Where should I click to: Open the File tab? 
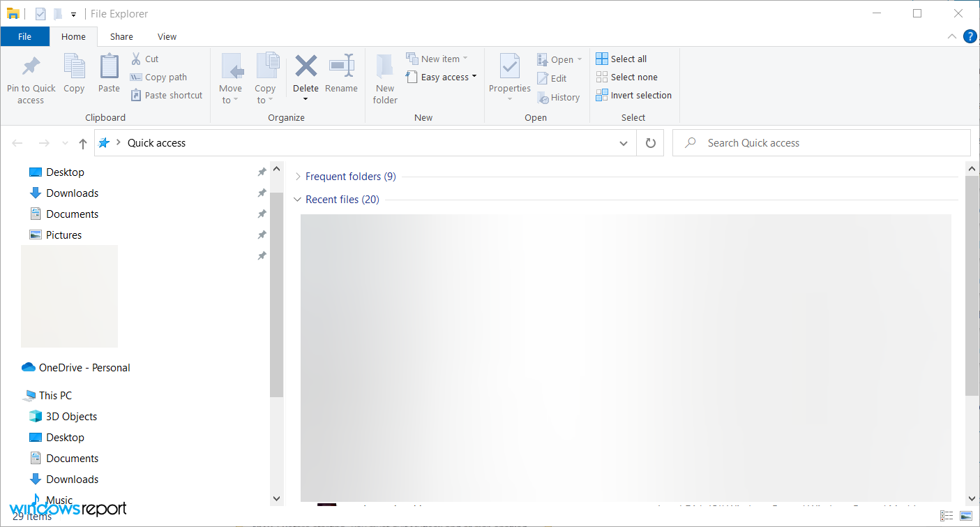click(24, 36)
